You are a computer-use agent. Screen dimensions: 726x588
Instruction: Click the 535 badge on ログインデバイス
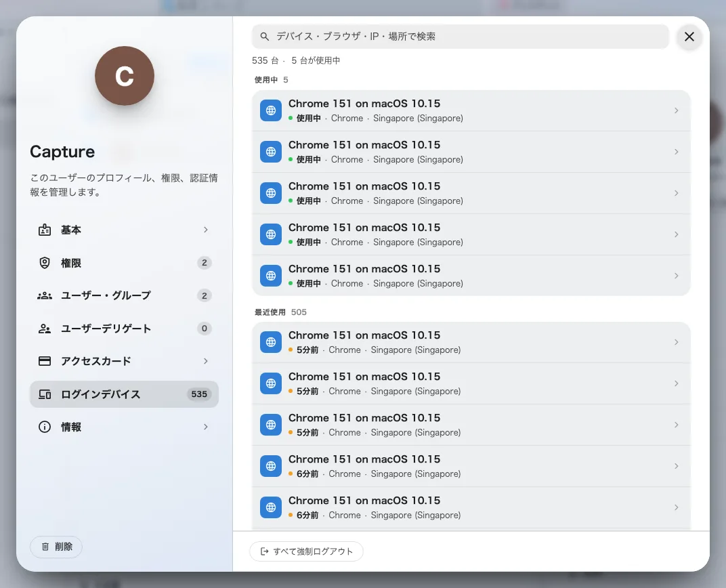[x=199, y=394]
